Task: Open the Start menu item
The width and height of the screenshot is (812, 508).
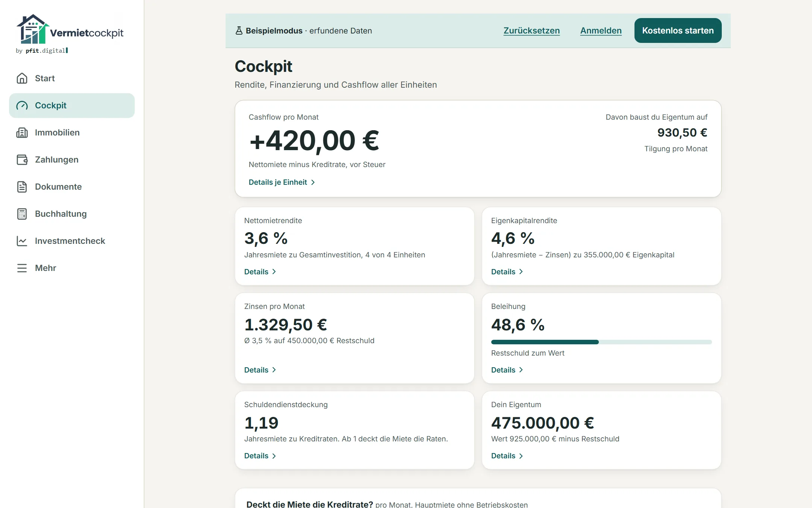Action: click(72, 78)
